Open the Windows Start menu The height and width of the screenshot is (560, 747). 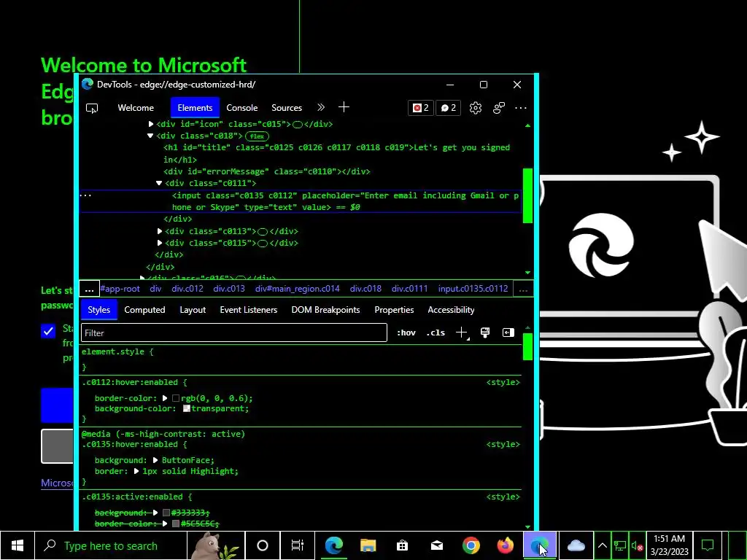click(18, 545)
